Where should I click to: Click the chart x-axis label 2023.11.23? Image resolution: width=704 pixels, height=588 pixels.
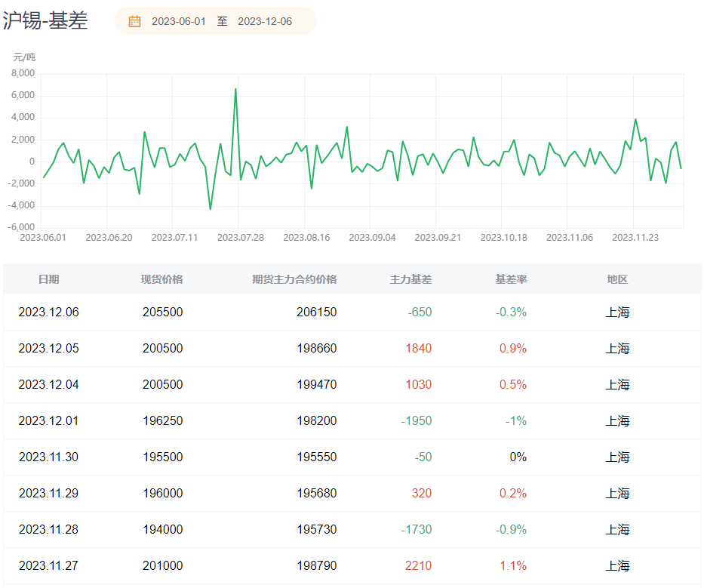coord(635,238)
